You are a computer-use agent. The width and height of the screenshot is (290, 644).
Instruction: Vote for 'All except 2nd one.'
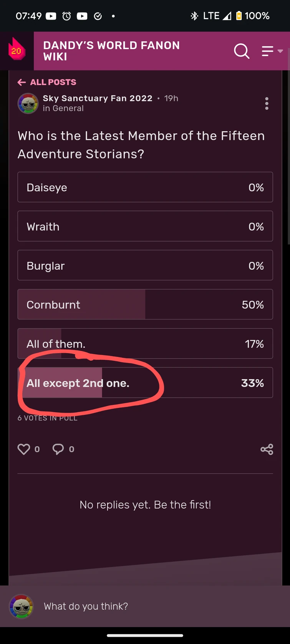coord(145,383)
